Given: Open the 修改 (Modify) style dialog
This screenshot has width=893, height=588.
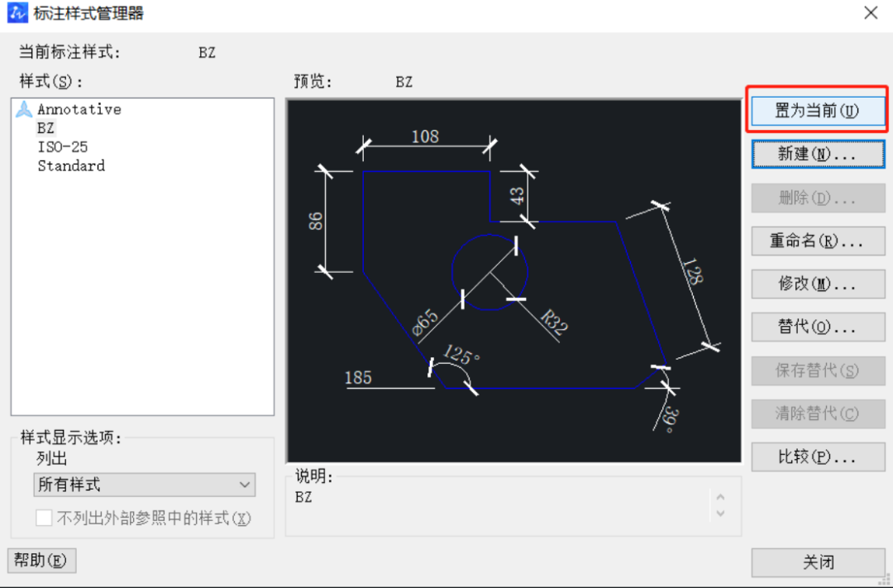Looking at the screenshot, I should (817, 284).
